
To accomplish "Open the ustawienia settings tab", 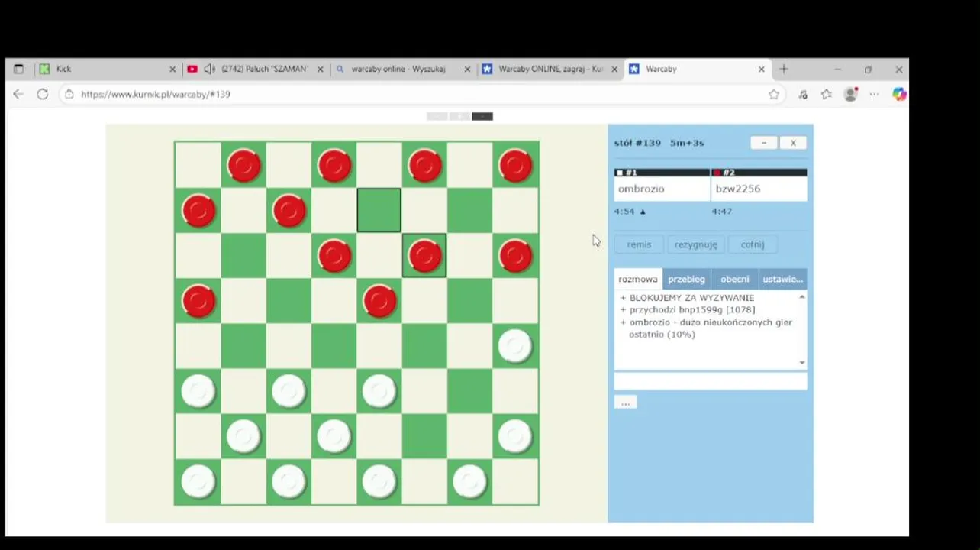I will (x=783, y=279).
